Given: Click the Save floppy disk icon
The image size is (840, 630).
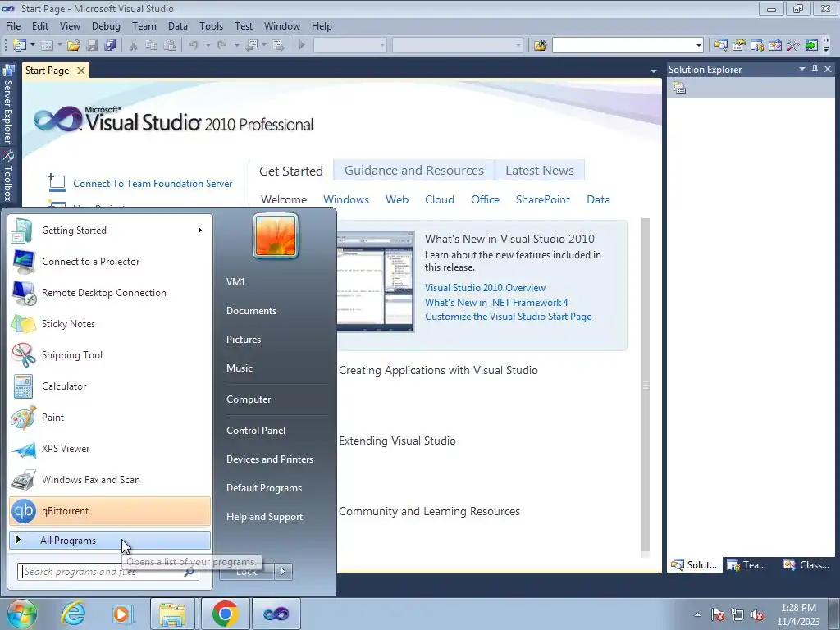Looking at the screenshot, I should (x=92, y=46).
